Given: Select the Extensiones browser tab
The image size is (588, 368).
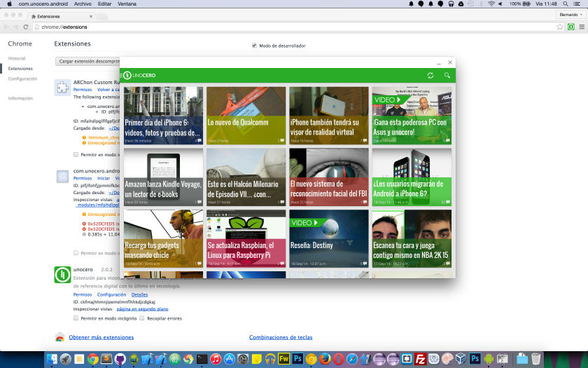Looking at the screenshot, I should coord(62,17).
